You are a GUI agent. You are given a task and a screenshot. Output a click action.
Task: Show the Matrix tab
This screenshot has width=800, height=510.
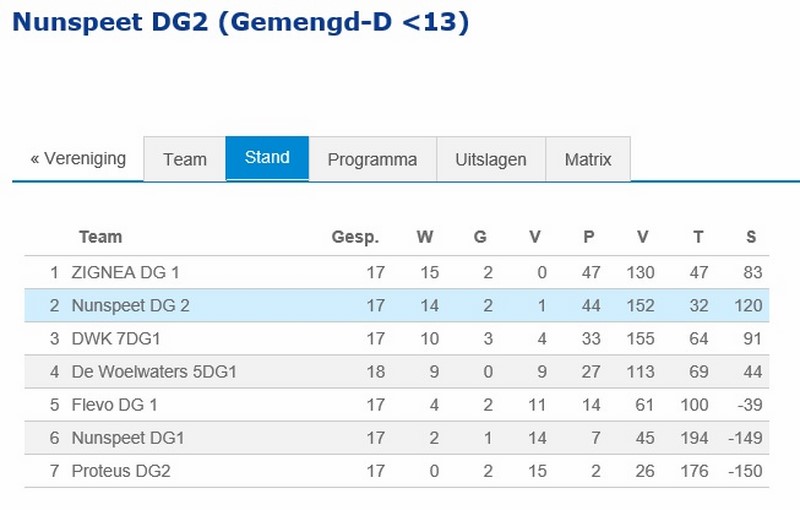point(588,159)
